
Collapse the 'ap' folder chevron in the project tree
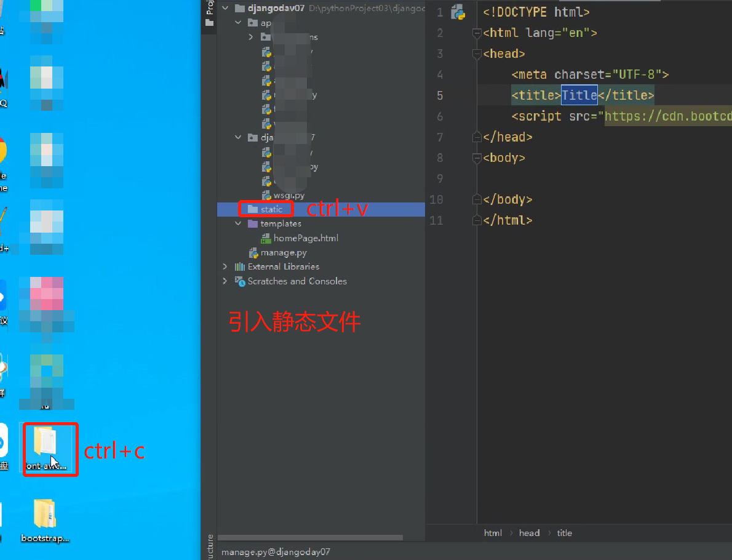[x=238, y=22]
